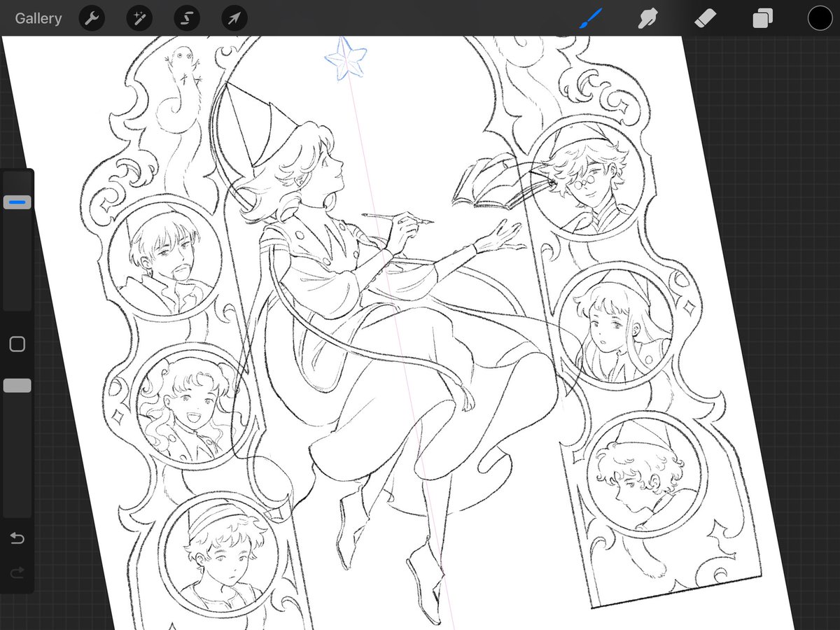840x630 pixels.
Task: Open the Layers panel
Action: pyautogui.click(x=762, y=19)
